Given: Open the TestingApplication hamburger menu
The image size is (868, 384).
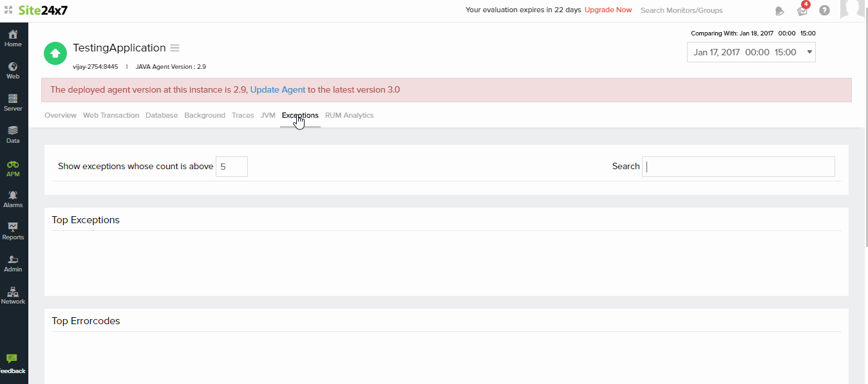Looking at the screenshot, I should (175, 48).
